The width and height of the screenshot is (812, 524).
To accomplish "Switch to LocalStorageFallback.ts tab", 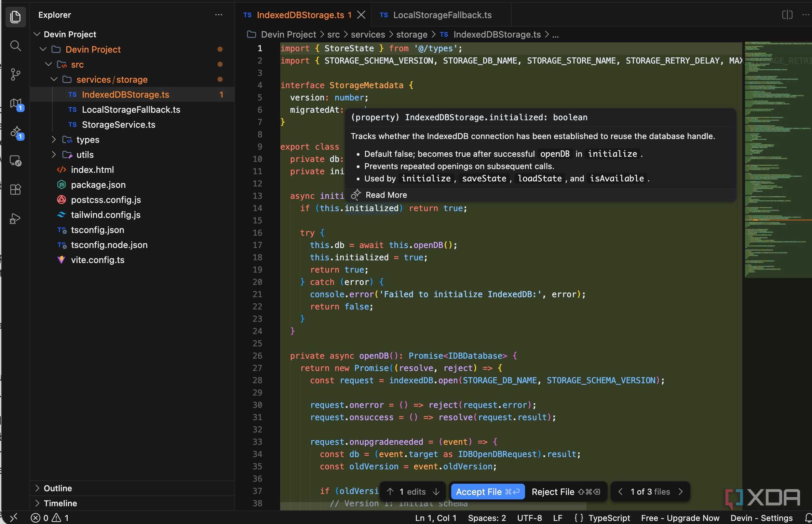I will pos(441,15).
